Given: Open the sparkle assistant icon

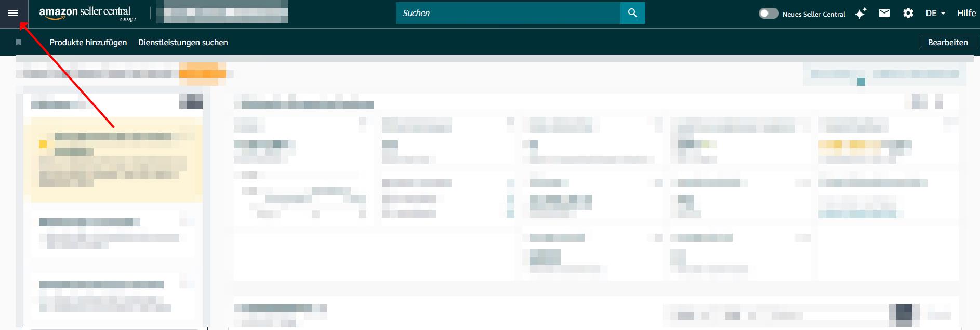Looking at the screenshot, I should (x=860, y=14).
